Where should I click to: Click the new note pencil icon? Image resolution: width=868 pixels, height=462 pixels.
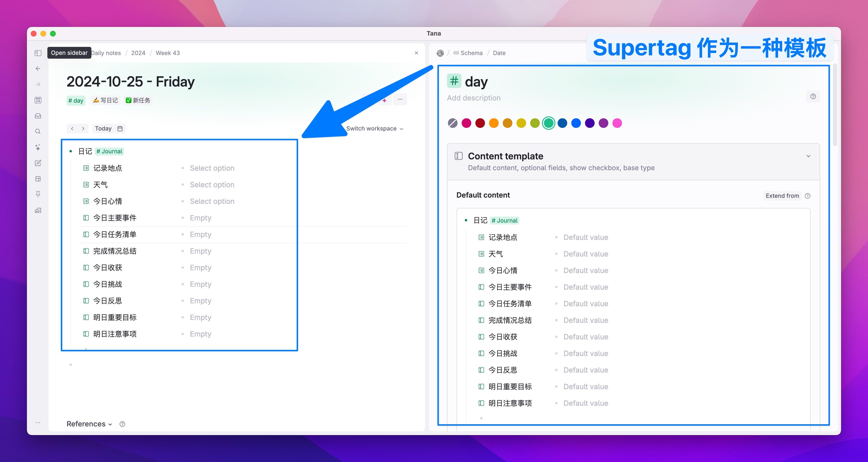click(x=38, y=163)
